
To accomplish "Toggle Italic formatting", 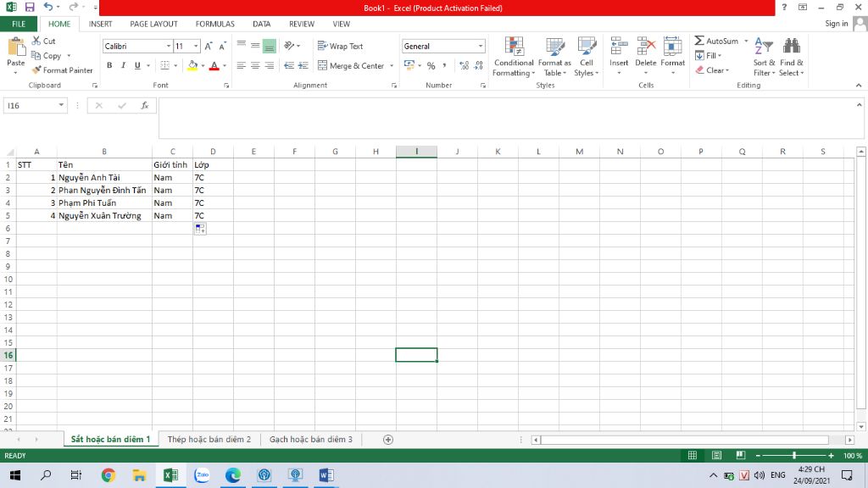I will (124, 66).
